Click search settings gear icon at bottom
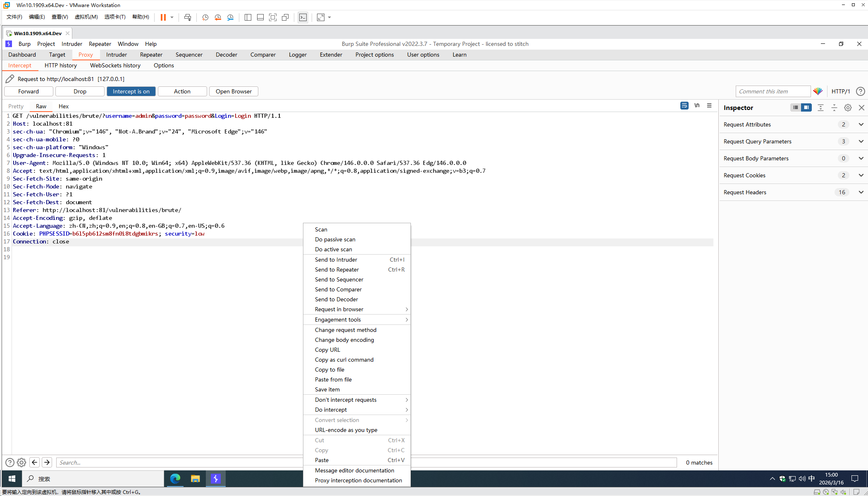The height and width of the screenshot is (496, 868). (21, 463)
